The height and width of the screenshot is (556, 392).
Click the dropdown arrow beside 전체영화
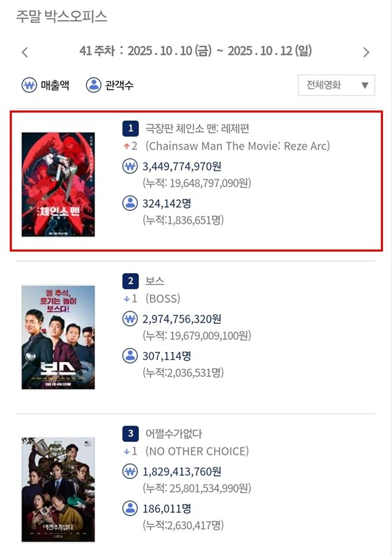[x=365, y=85]
